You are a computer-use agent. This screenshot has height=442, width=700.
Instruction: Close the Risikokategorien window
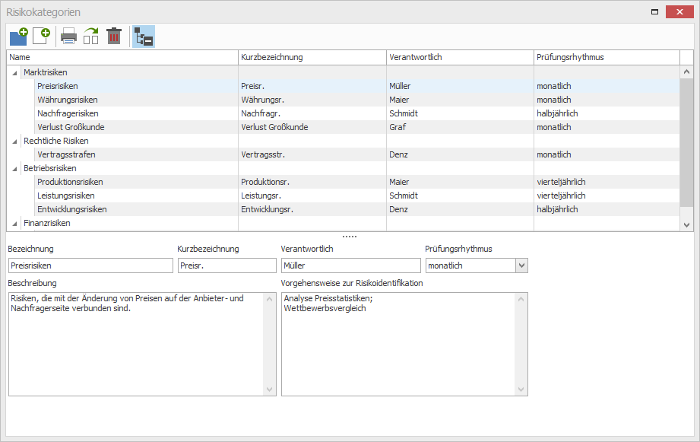click(679, 12)
